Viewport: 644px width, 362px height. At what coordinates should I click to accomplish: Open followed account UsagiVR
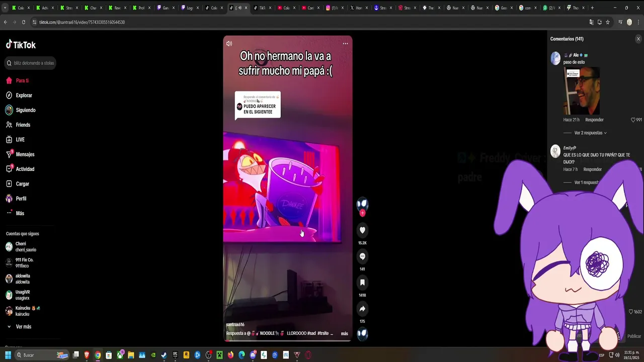coord(18,295)
